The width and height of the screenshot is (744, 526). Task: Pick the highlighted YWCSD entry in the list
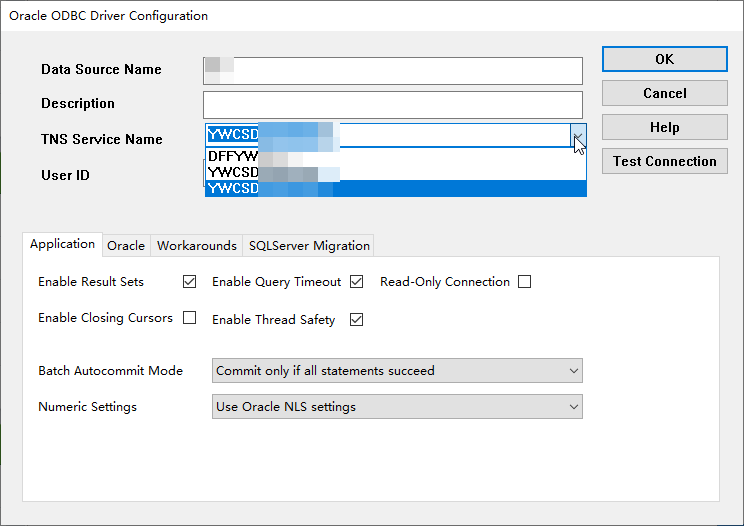tap(396, 188)
